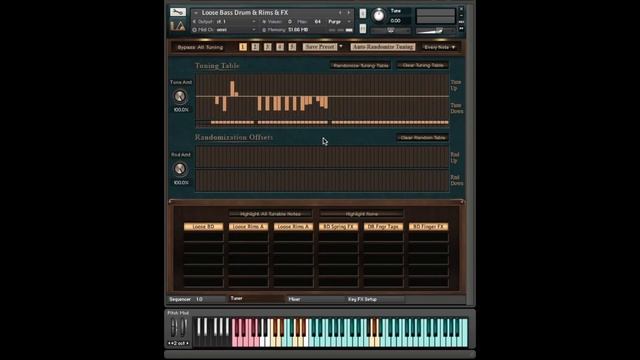Click the tallest tune-up bar in Tuning Table
The width and height of the screenshot is (640, 360).
click(x=233, y=89)
